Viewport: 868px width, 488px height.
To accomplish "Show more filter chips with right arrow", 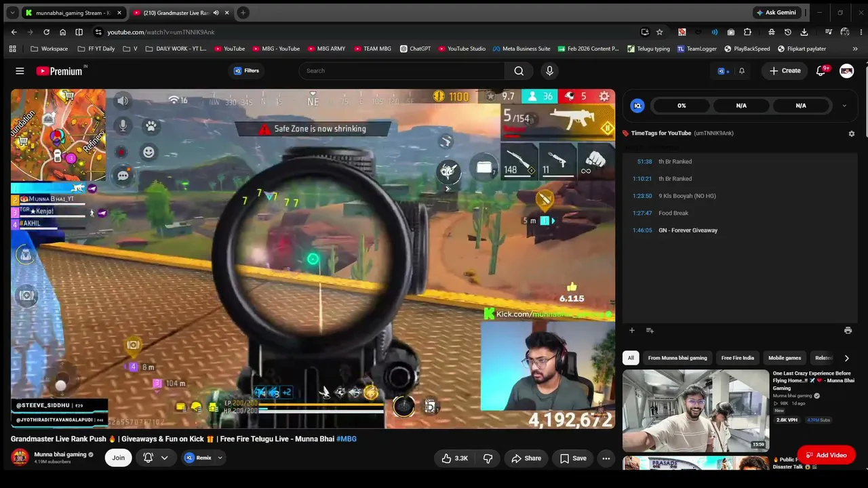I will pyautogui.click(x=846, y=358).
